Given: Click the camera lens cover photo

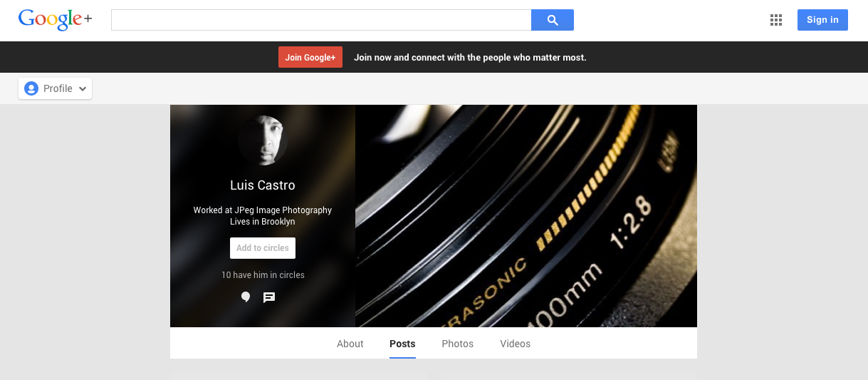Looking at the screenshot, I should tap(525, 215).
